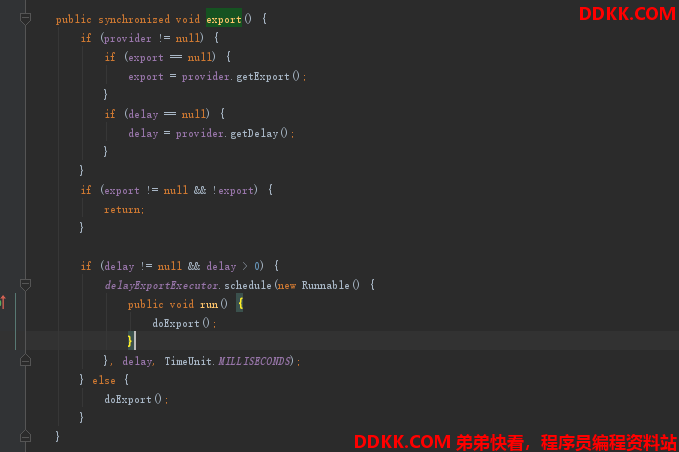Click the implements-method gutter icon beside run()
Image resolution: width=679 pixels, height=452 pixels.
coord(3,302)
